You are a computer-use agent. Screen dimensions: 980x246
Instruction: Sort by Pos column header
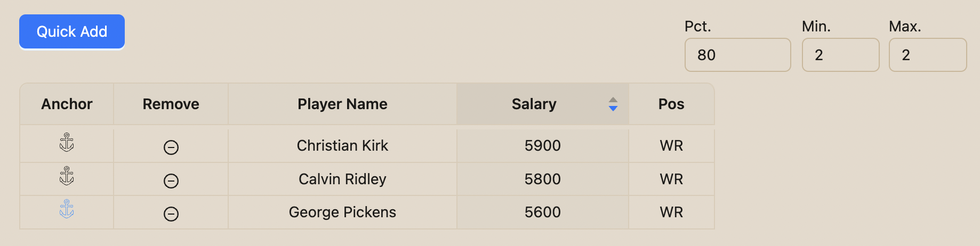point(671,104)
